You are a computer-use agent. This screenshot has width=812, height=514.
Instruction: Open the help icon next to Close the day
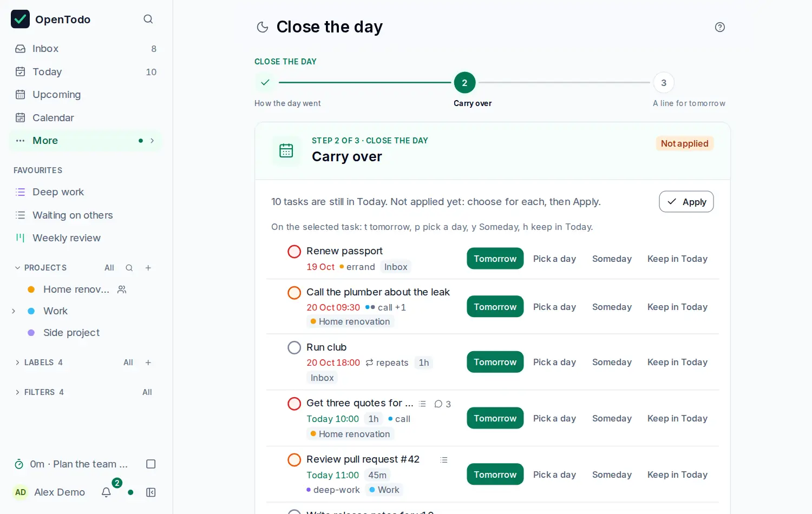pos(719,27)
